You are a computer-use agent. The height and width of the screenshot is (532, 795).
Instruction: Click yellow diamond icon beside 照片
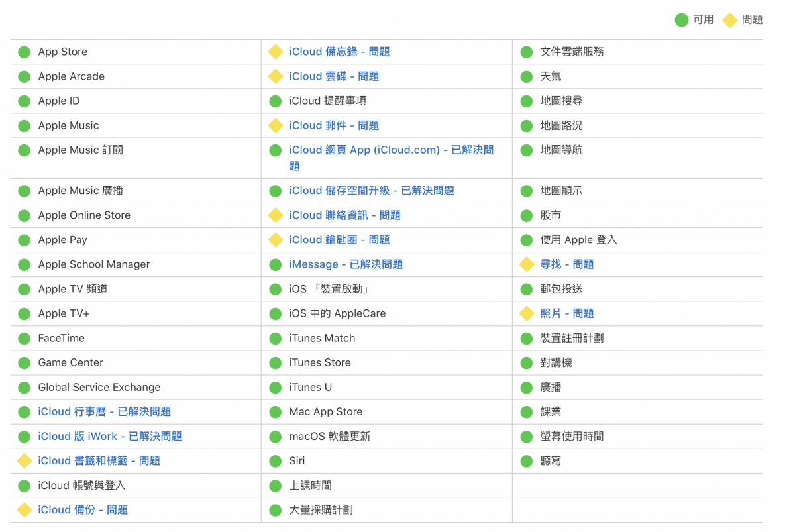coord(527,313)
